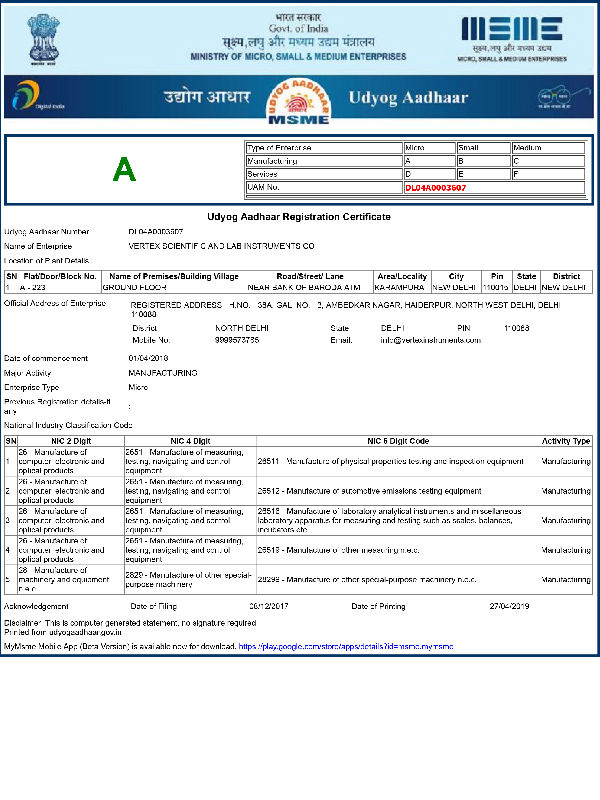Click the 2829 other special-purpose machinery cell
This screenshot has width=600, height=800.
pos(189,580)
